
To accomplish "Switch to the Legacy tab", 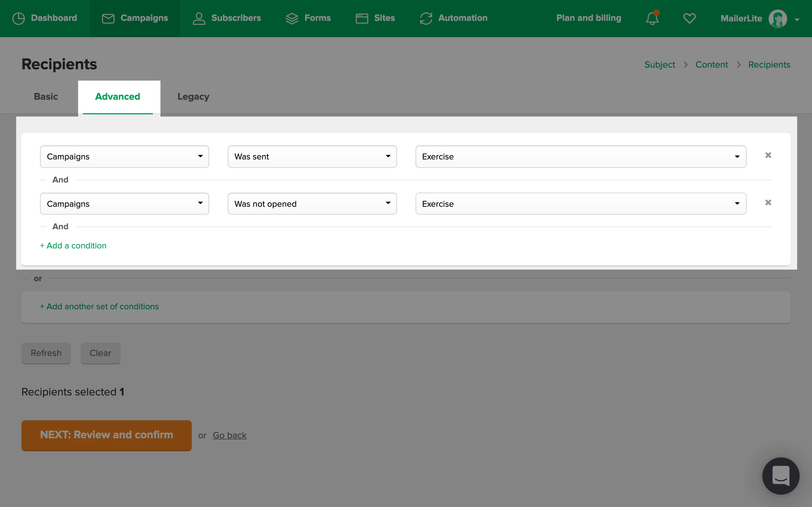I will pyautogui.click(x=193, y=97).
